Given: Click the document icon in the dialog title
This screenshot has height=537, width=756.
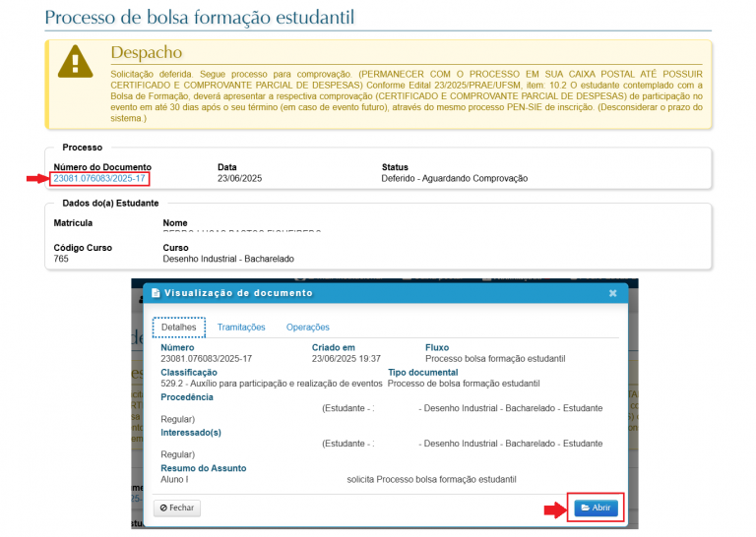Looking at the screenshot, I should (x=156, y=293).
